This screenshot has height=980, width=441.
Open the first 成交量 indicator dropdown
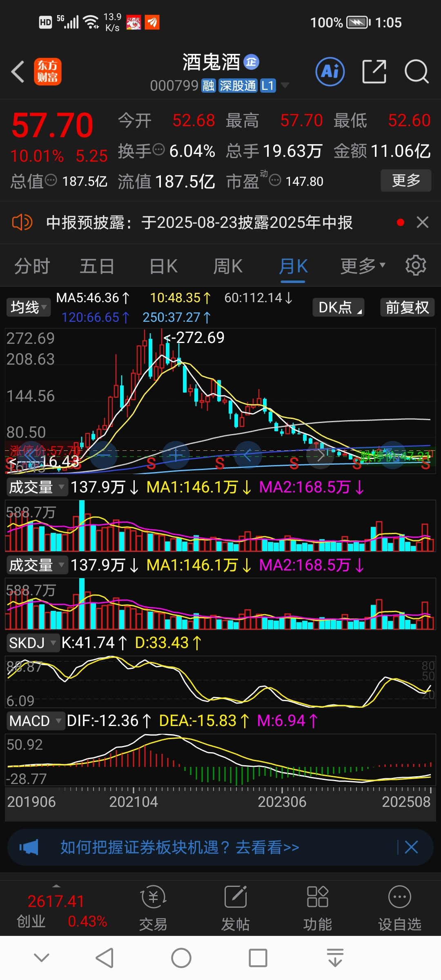coord(37,487)
